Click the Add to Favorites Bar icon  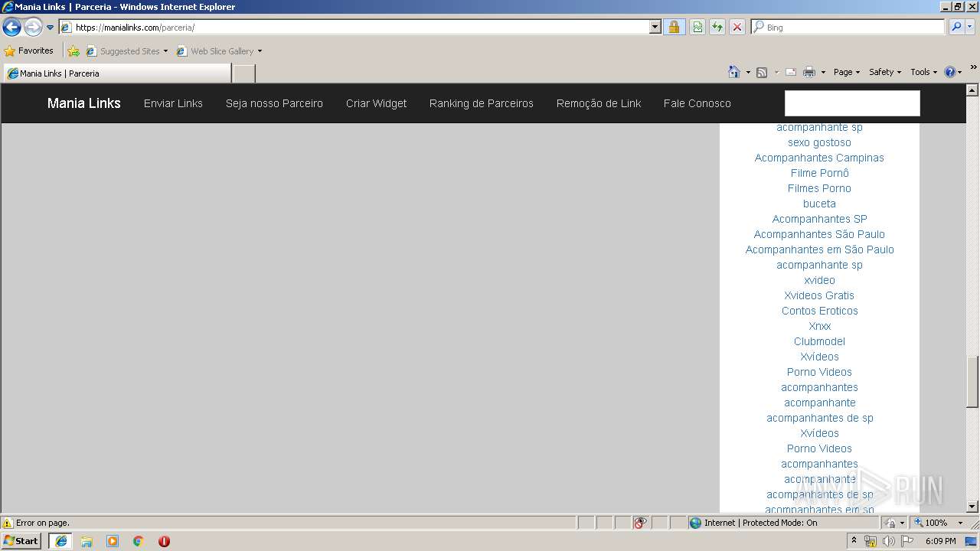pos(73,51)
